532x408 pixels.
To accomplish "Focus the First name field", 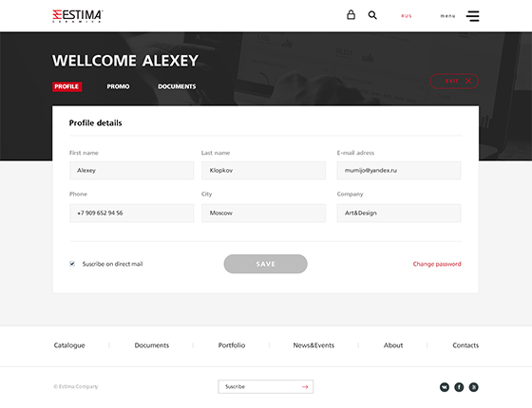I will [132, 170].
